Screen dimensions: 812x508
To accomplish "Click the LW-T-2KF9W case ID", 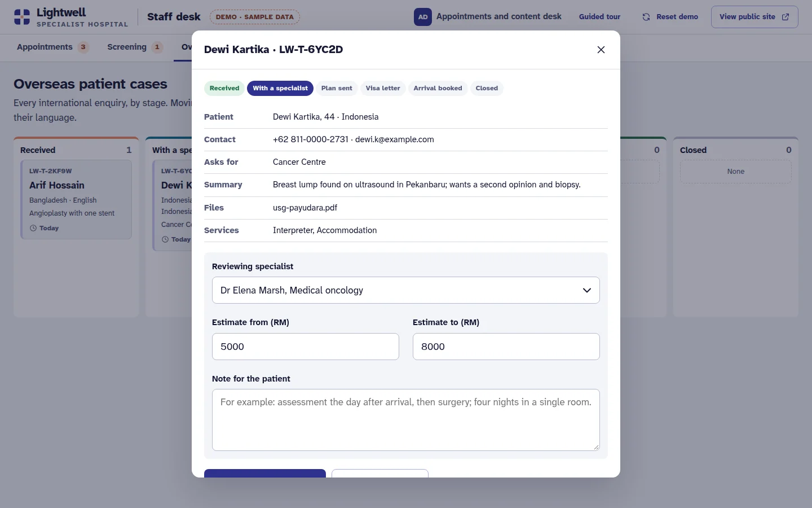I will tap(51, 171).
